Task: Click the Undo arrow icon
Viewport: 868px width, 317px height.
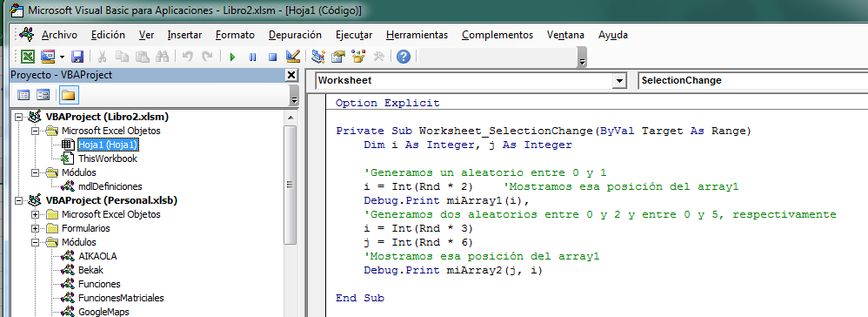Action: click(188, 57)
